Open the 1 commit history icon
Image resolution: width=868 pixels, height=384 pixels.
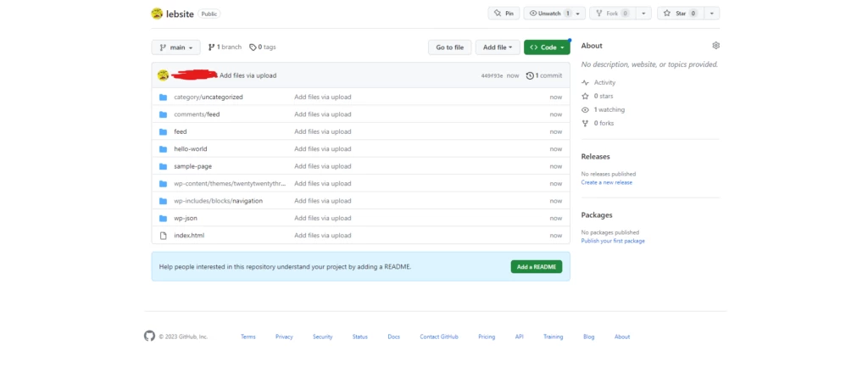tap(530, 75)
